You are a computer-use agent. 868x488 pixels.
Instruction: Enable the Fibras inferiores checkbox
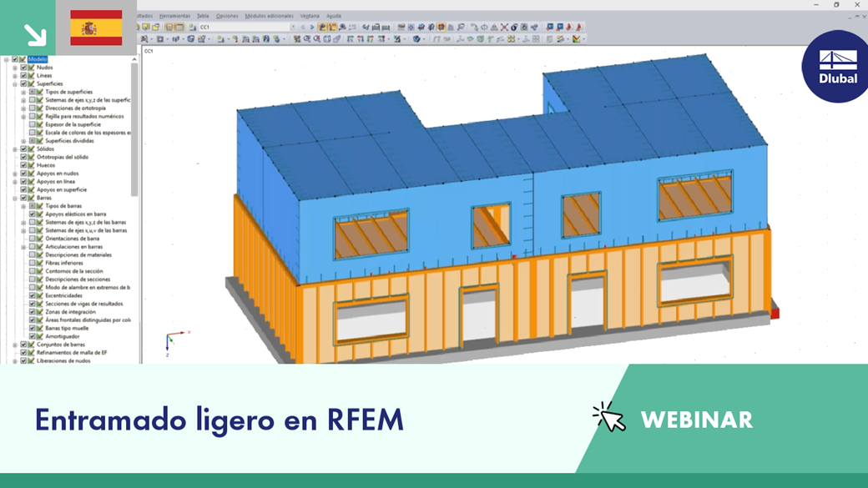32,263
